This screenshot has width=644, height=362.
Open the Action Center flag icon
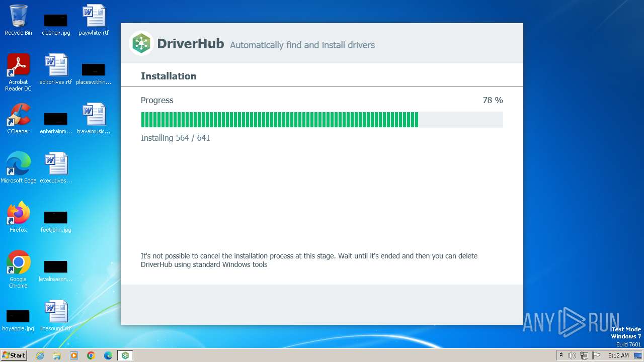point(596,355)
